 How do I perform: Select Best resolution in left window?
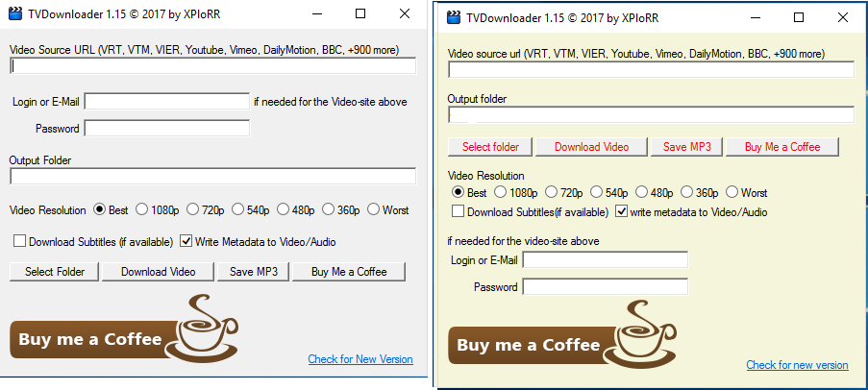[x=100, y=209]
